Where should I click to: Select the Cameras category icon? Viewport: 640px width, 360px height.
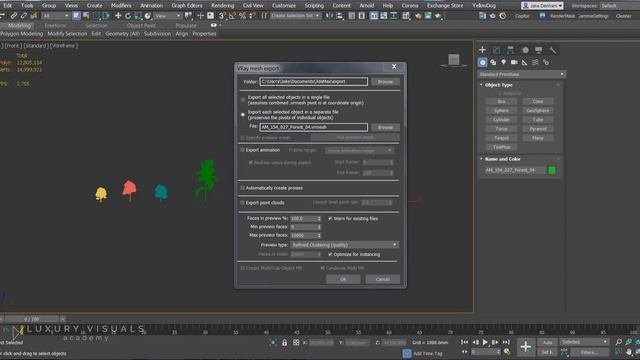tap(514, 62)
